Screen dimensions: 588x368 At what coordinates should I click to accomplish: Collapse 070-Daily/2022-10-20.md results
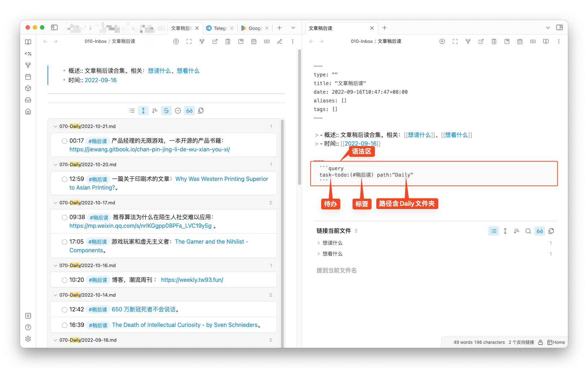pos(55,165)
